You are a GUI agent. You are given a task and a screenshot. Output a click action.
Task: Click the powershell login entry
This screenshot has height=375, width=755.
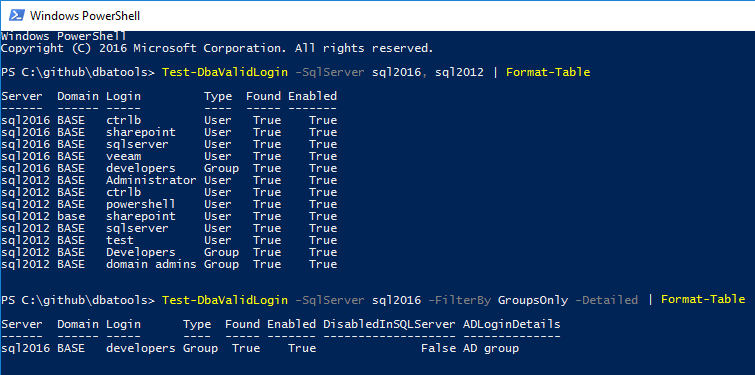click(x=141, y=204)
